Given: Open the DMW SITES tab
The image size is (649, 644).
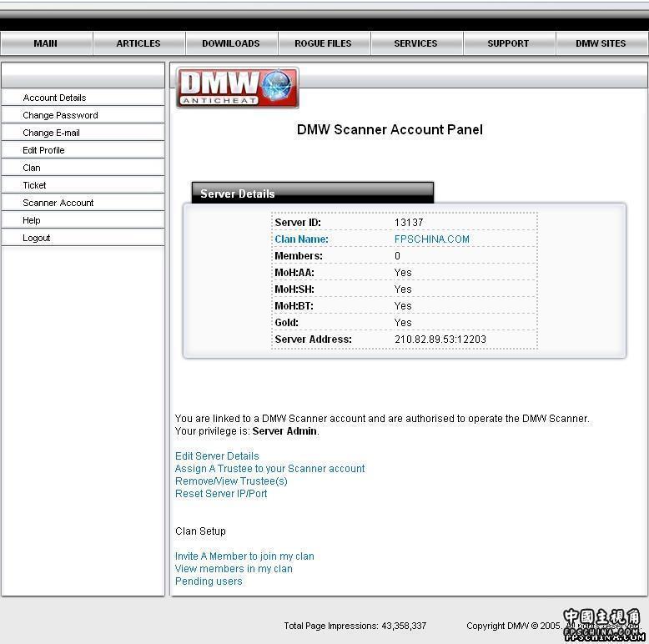Looking at the screenshot, I should (x=601, y=43).
